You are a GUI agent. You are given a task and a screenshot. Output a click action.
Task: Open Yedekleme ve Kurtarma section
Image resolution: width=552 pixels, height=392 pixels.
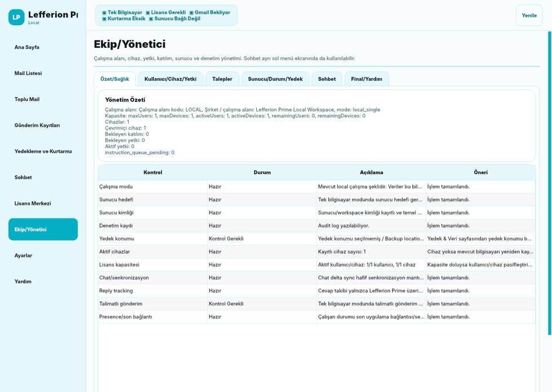pos(43,152)
